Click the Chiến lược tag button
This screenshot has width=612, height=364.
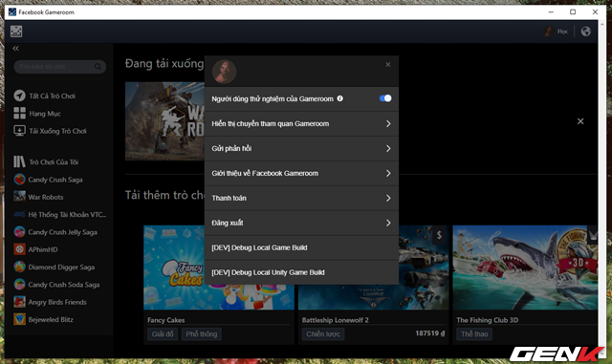click(x=323, y=334)
